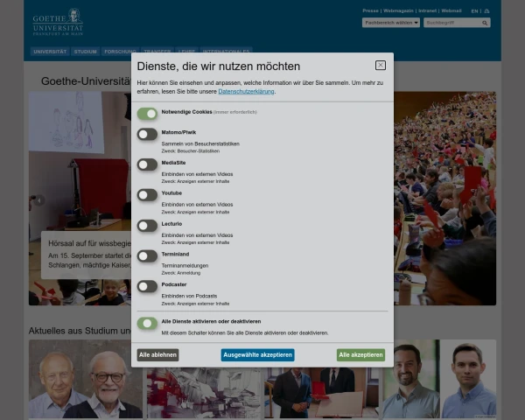Open the Datenschutzerklärung link
The image size is (525, 420).
pos(246,91)
